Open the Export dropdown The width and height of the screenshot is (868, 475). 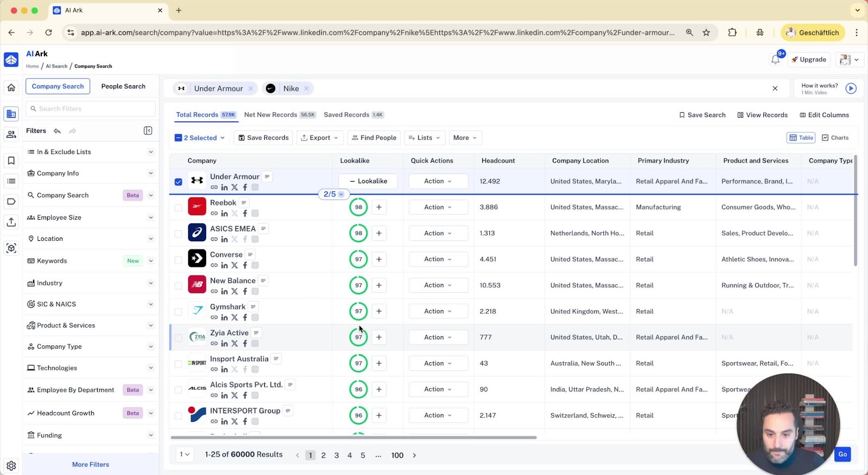[320, 138]
